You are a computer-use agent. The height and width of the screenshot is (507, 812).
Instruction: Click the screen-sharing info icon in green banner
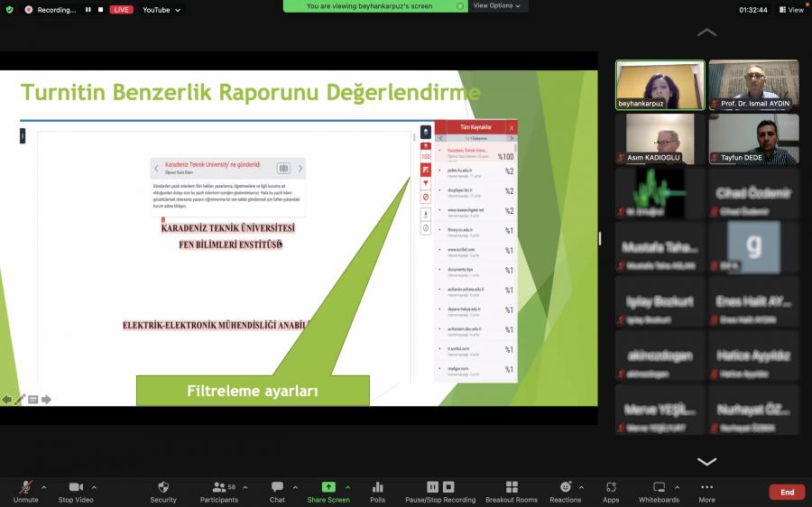[460, 6]
